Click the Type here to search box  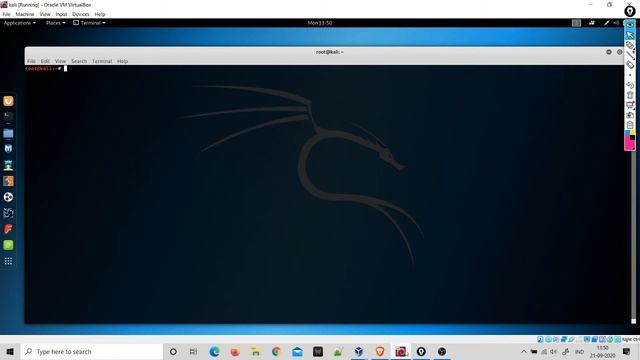92,351
